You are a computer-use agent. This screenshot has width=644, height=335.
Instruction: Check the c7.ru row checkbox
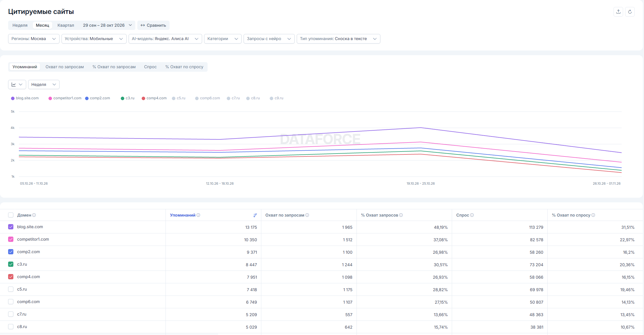[11, 314]
